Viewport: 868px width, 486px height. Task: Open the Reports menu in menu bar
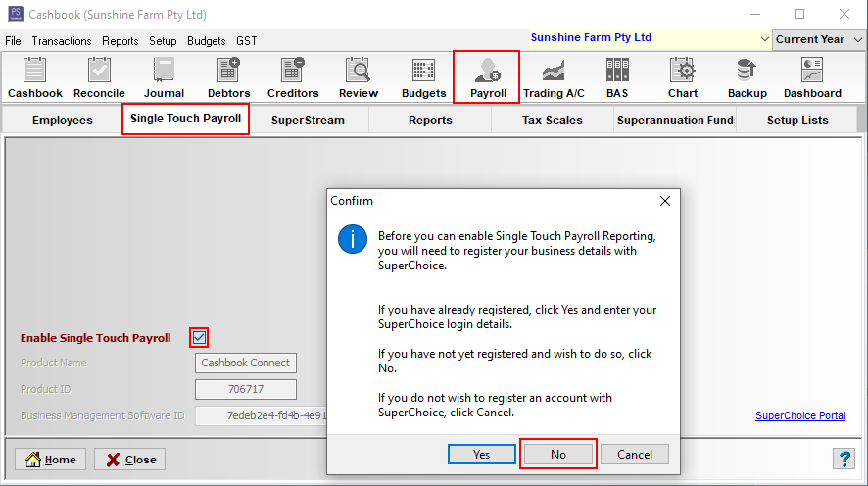121,41
